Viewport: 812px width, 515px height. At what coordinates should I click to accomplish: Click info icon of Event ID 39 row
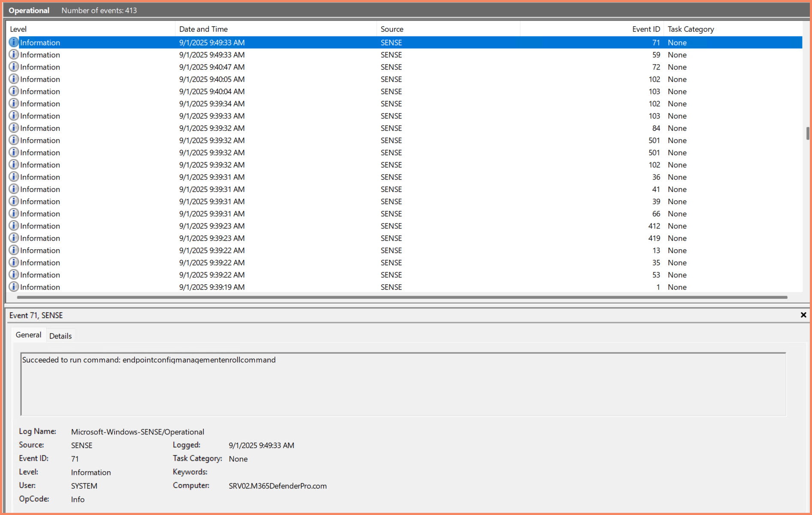(x=14, y=201)
